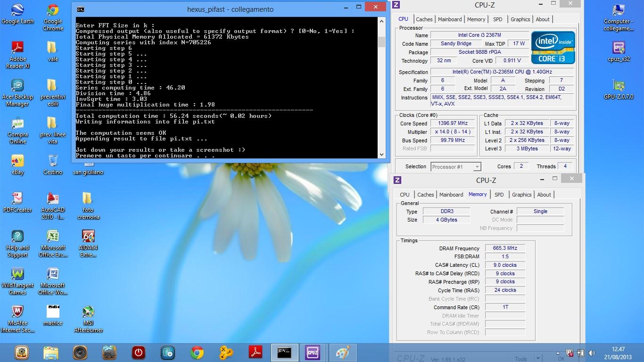
Task: Open Adobe Reader XI desktop shortcut
Action: (x=17, y=55)
